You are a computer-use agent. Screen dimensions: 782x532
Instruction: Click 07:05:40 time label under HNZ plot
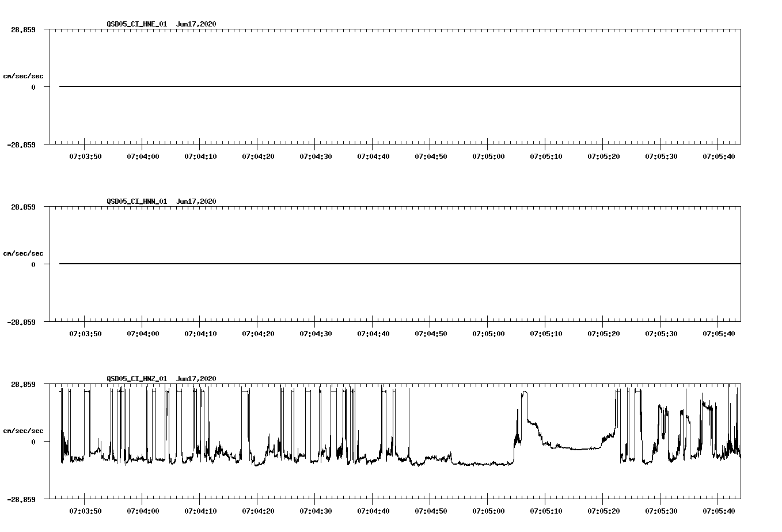(x=719, y=511)
